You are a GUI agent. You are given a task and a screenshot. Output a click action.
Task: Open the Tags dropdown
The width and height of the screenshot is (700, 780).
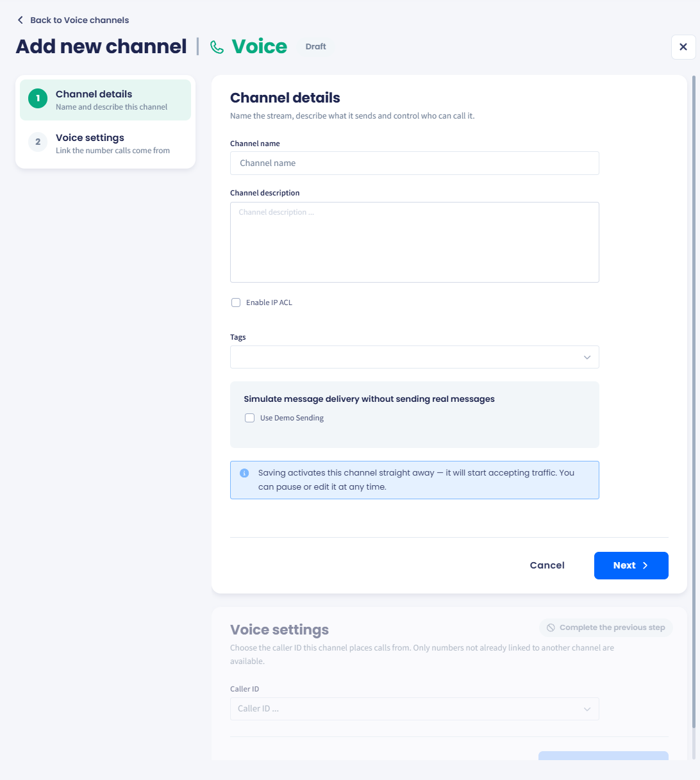pos(415,357)
